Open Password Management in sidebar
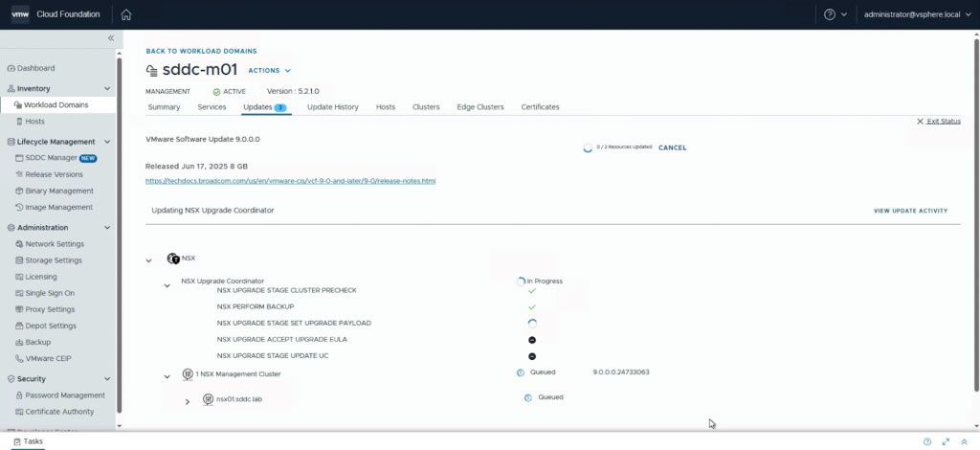This screenshot has width=980, height=450. coord(65,395)
